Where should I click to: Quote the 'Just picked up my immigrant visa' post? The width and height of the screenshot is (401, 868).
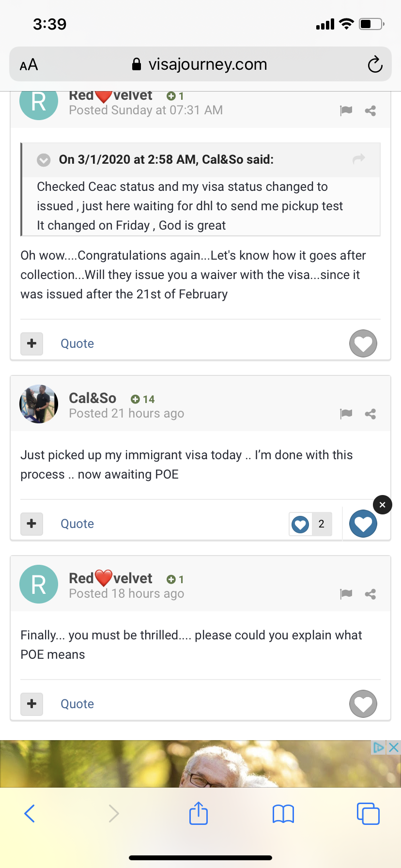[x=77, y=524]
